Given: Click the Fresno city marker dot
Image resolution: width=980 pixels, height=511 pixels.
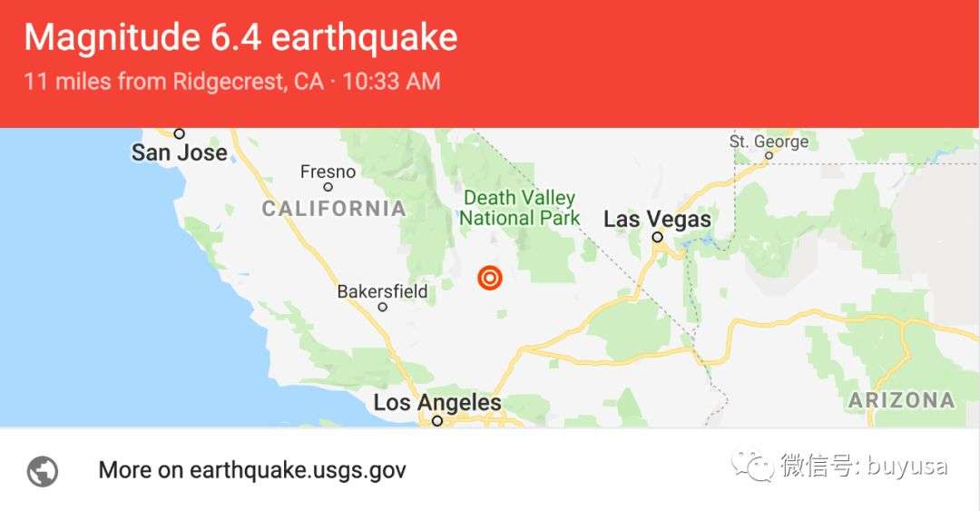Looking at the screenshot, I should (328, 187).
